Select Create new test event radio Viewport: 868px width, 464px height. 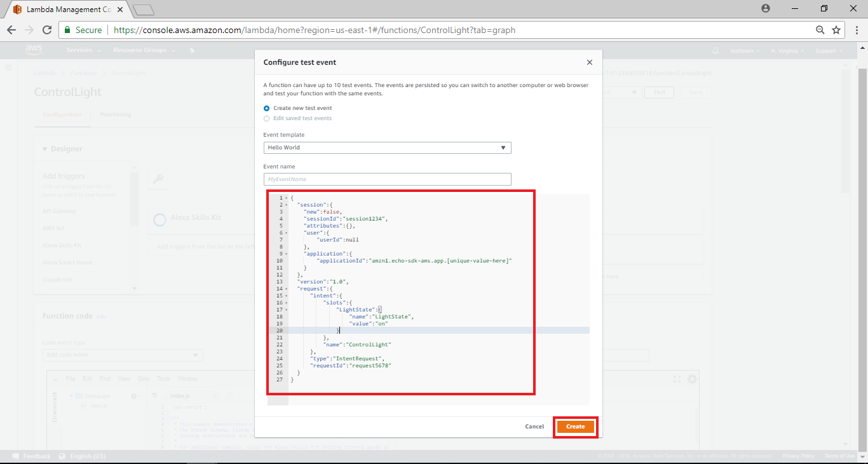tap(267, 108)
